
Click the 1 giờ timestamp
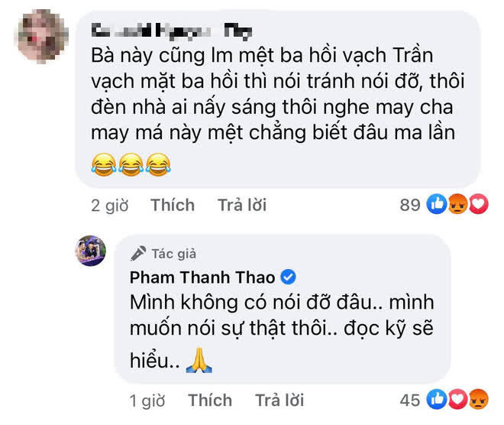coord(147,401)
